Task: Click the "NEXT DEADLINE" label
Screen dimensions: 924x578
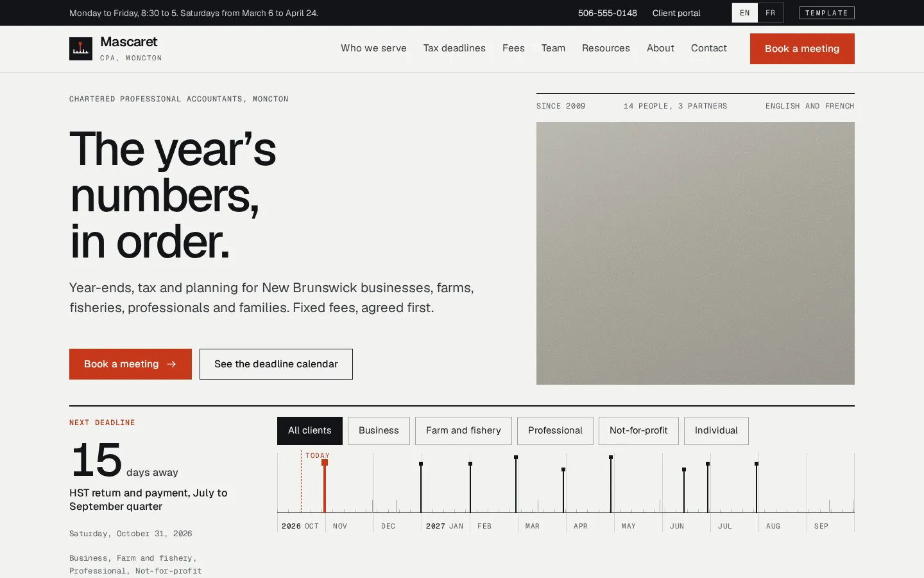Action: (102, 423)
